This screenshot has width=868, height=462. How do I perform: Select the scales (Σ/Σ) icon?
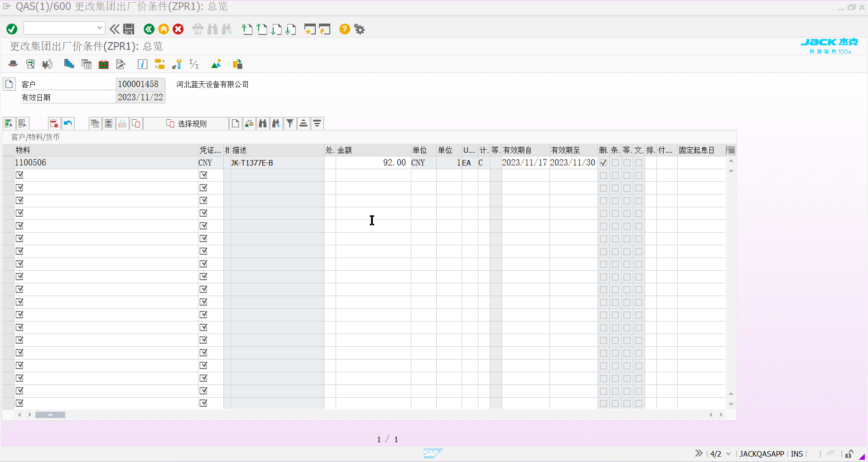(194, 64)
